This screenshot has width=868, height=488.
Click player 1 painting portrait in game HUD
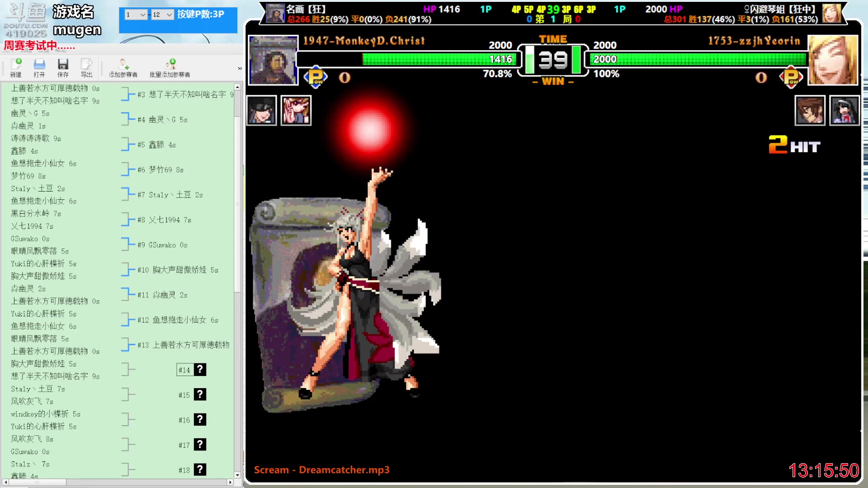point(273,60)
